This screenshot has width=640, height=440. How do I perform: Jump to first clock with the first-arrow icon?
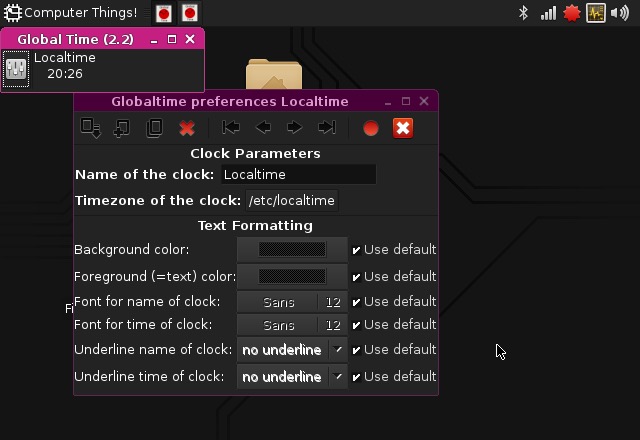(x=231, y=128)
